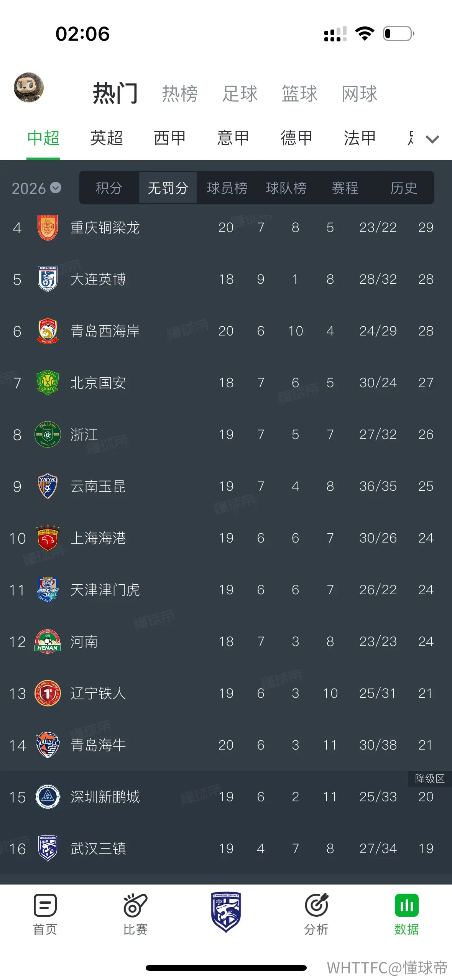Open the 历史 history section
The image size is (452, 980).
[x=404, y=188]
